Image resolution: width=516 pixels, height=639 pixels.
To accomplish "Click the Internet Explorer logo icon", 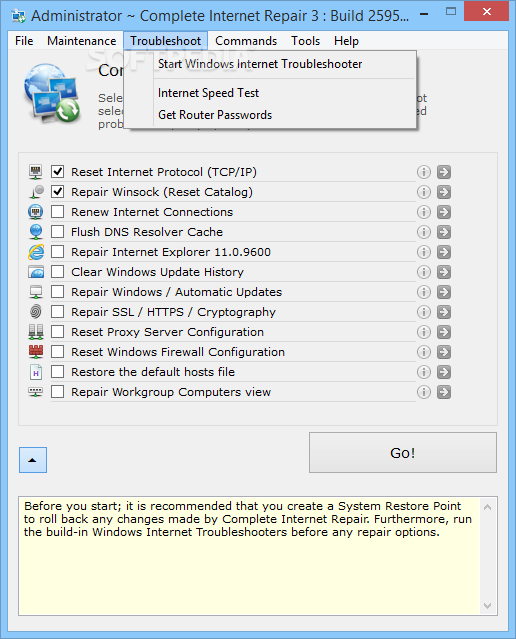I will (x=36, y=252).
